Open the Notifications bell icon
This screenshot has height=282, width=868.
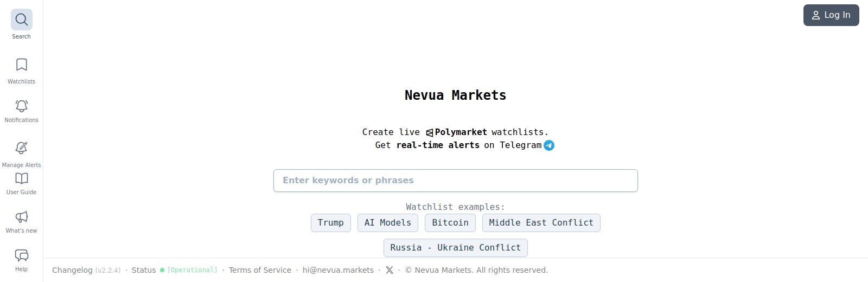[22, 106]
